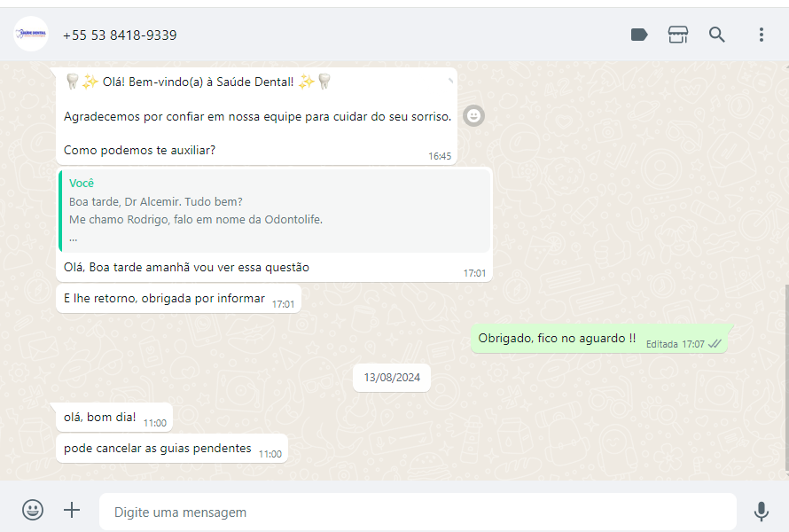789x532 pixels.
Task: Check read receipt ticks on sent message
Action: point(715,344)
